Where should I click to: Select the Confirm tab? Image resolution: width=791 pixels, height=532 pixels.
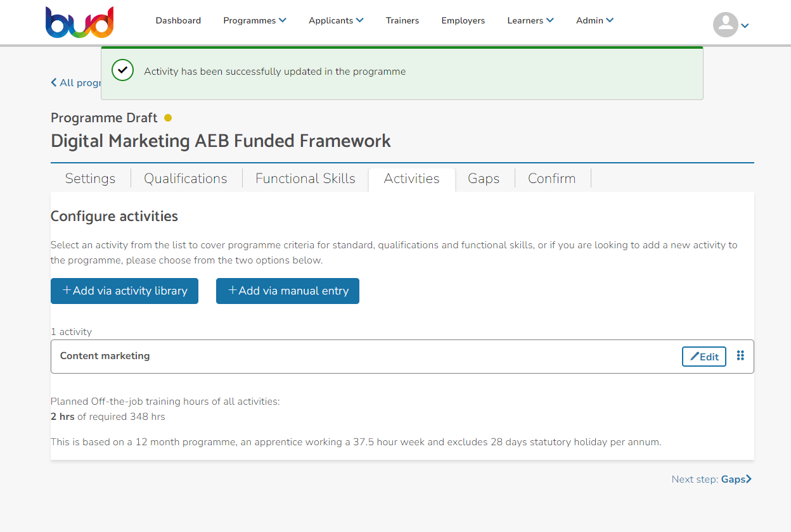[552, 179]
